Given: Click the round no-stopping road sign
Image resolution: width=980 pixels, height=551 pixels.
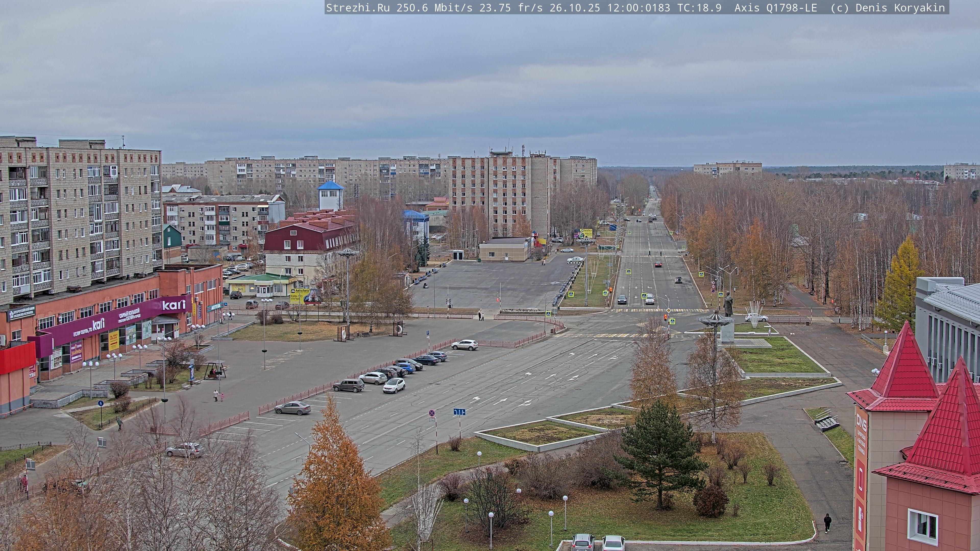Looking at the screenshot, I should click(x=432, y=413).
